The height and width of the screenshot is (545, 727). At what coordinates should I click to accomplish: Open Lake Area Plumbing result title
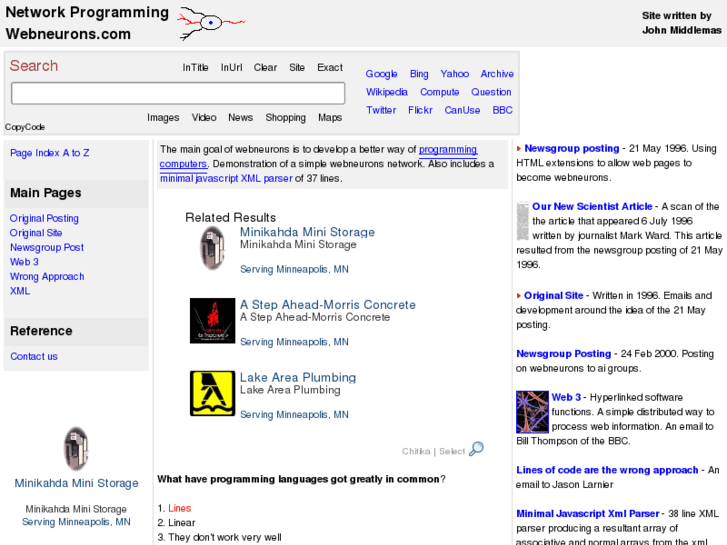pyautogui.click(x=298, y=378)
